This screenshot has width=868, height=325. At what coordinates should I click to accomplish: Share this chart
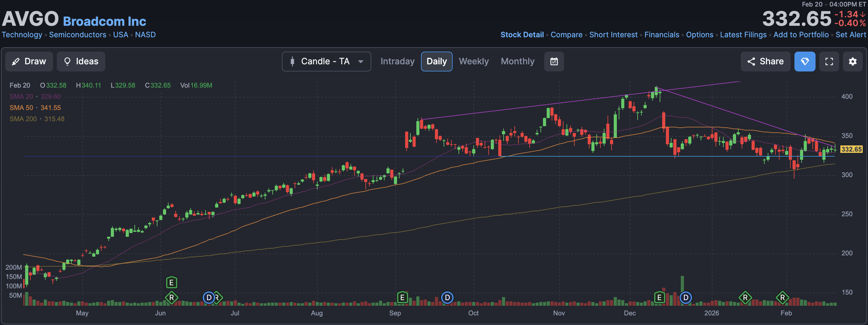coord(765,61)
